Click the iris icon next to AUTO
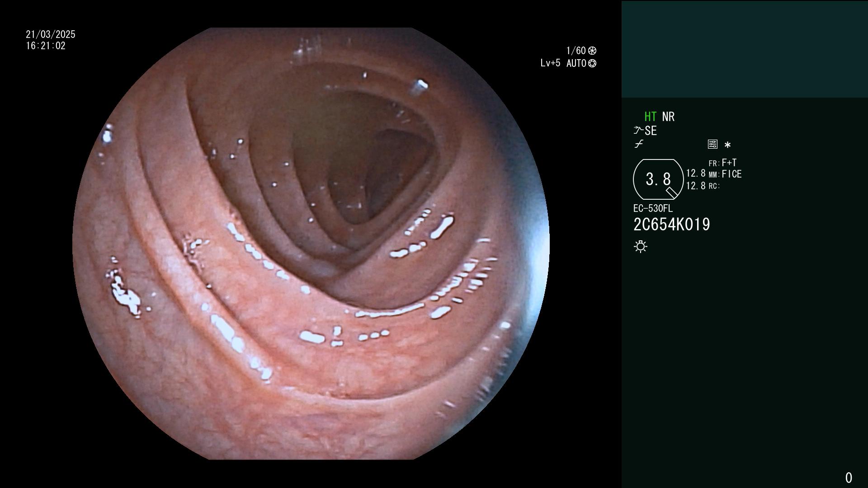 [592, 63]
